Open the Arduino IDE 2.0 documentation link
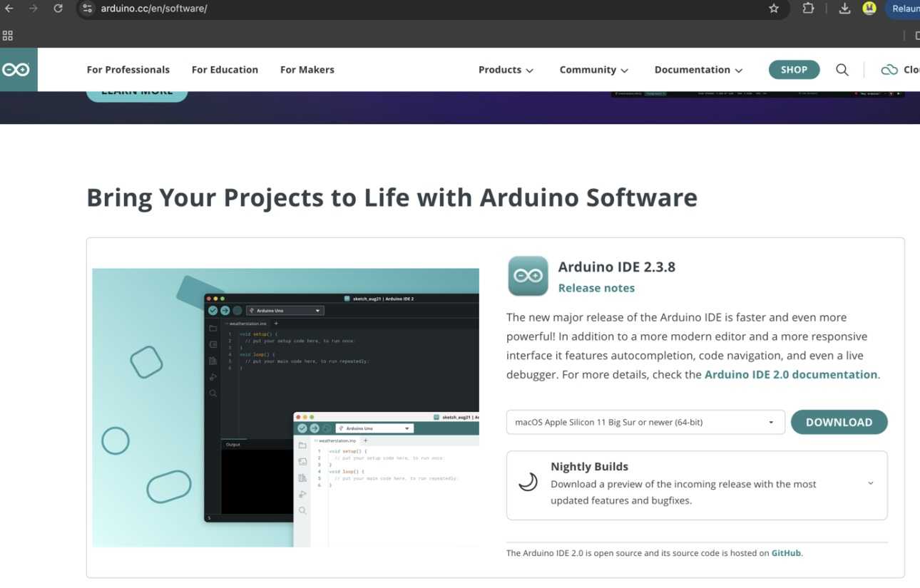 pyautogui.click(x=791, y=374)
